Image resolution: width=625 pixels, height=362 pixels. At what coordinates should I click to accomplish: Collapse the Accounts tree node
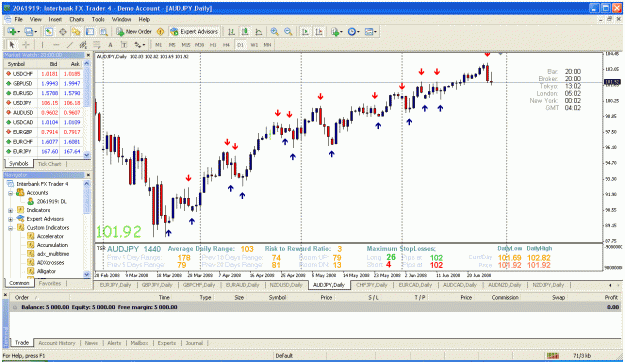click(x=11, y=193)
